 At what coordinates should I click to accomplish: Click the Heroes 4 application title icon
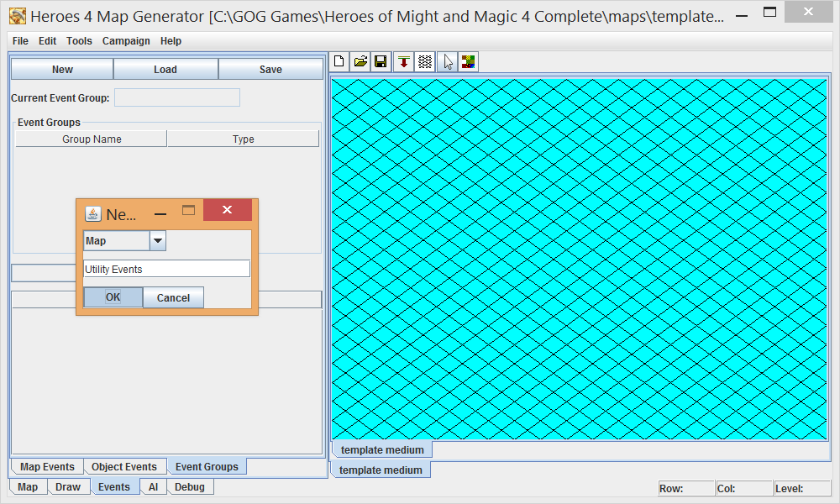[x=18, y=16]
